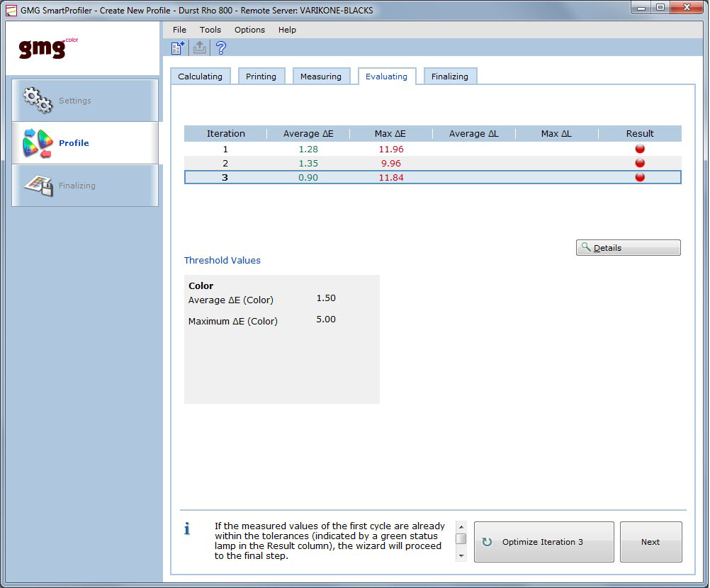Click Max ΔE value 9.96
710x588 pixels.
point(391,164)
